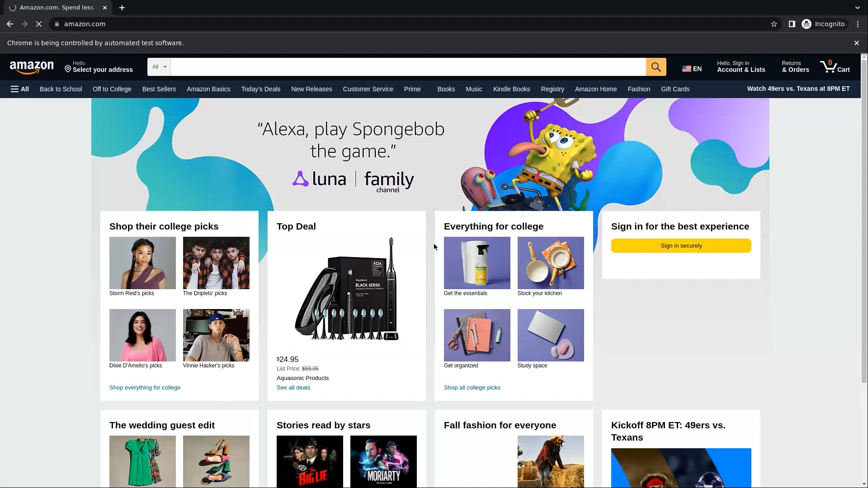
Task: Open Customer Service nav item
Action: tap(368, 89)
